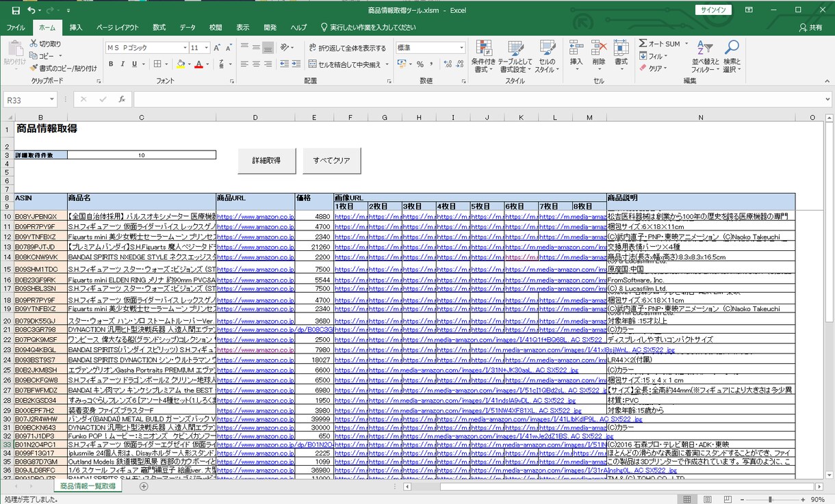Open Format as Table (テーブルとして書式設定)
The image size is (835, 504).
click(x=515, y=57)
